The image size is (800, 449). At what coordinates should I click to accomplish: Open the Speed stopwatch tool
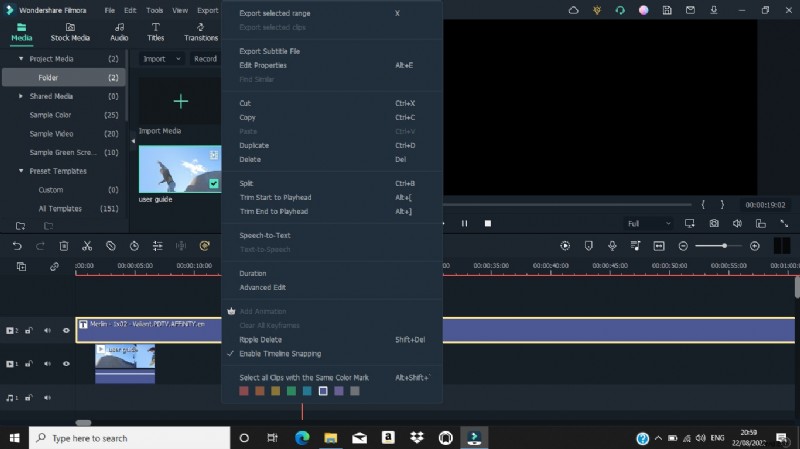(x=134, y=246)
